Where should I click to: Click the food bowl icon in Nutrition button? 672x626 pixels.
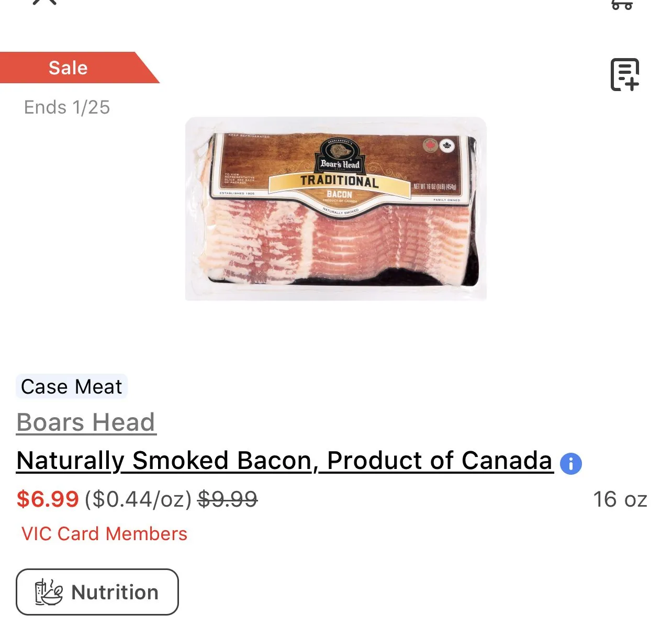point(49,593)
